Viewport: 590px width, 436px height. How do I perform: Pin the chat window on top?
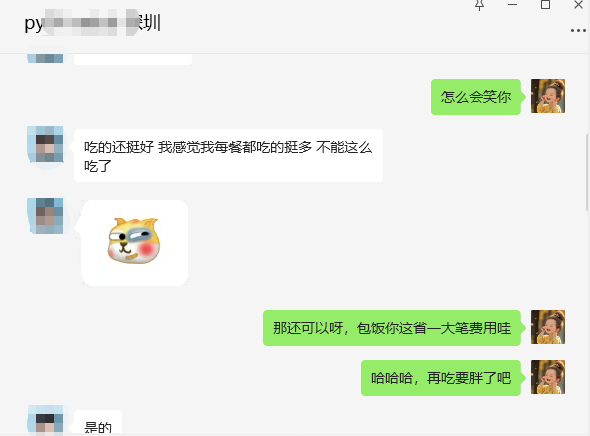[x=479, y=5]
